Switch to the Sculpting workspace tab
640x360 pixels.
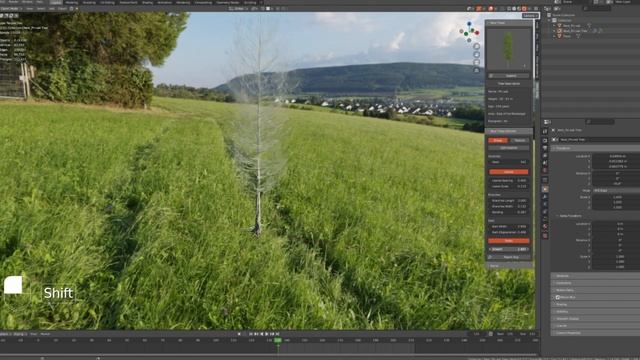(x=89, y=2)
